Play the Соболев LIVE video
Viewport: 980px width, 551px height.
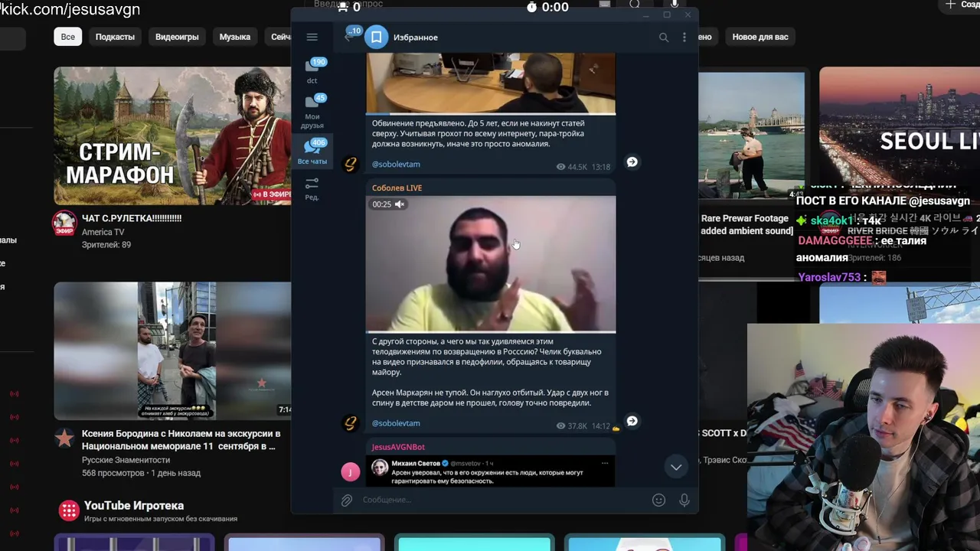click(x=491, y=264)
